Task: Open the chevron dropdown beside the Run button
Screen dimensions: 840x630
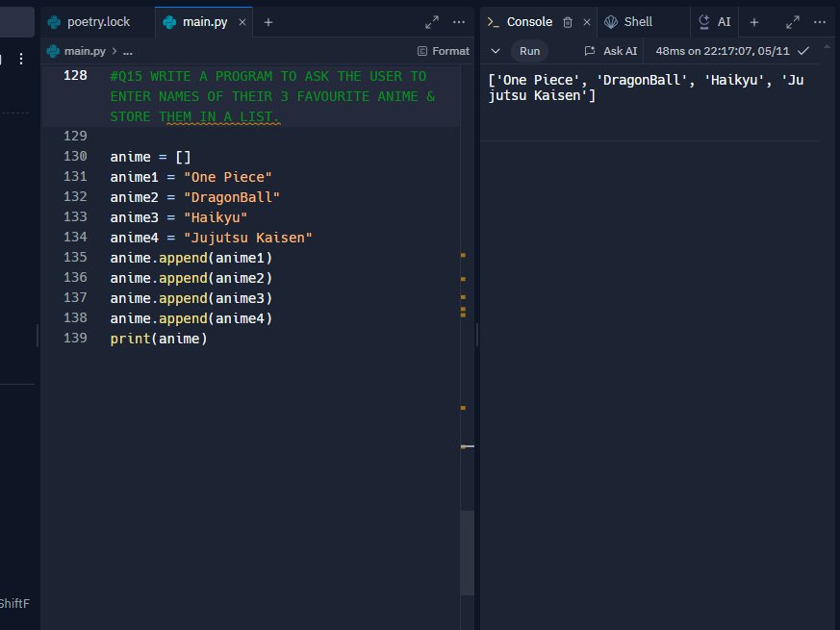Action: (495, 51)
